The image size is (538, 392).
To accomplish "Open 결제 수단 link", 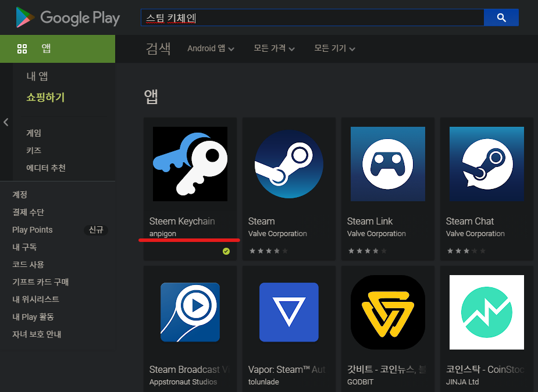I will [28, 212].
